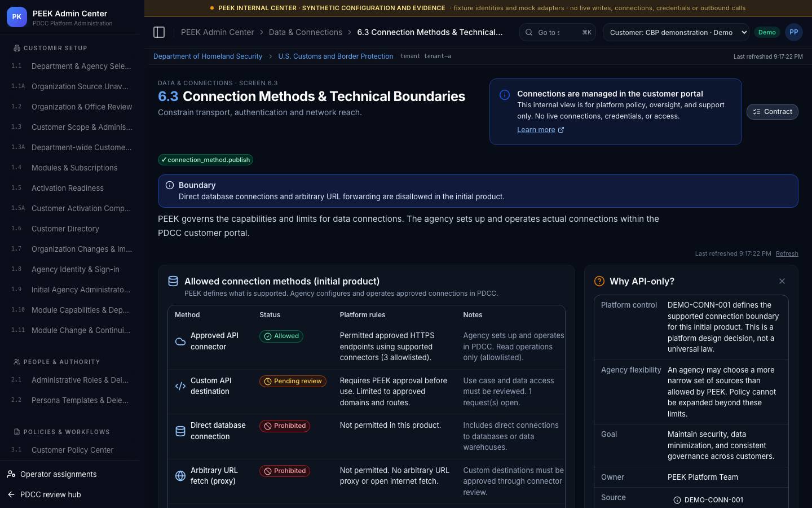Click the Allowed status badge

[x=281, y=336]
